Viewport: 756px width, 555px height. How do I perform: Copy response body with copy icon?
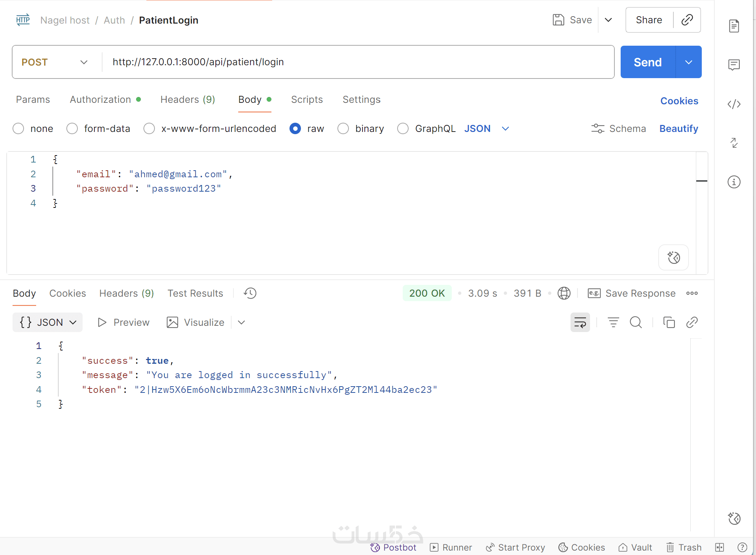click(x=669, y=322)
